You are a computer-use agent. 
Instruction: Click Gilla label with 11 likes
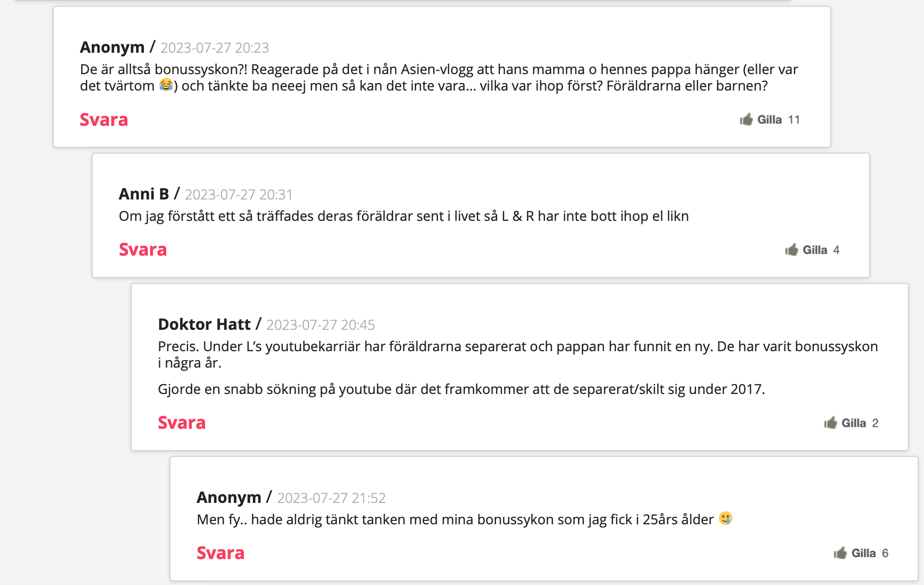pyautogui.click(x=770, y=120)
